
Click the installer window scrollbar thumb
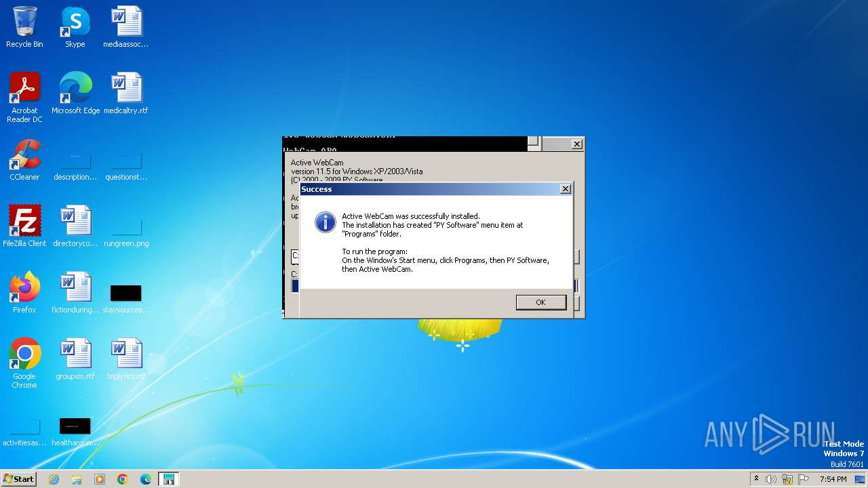[534, 142]
